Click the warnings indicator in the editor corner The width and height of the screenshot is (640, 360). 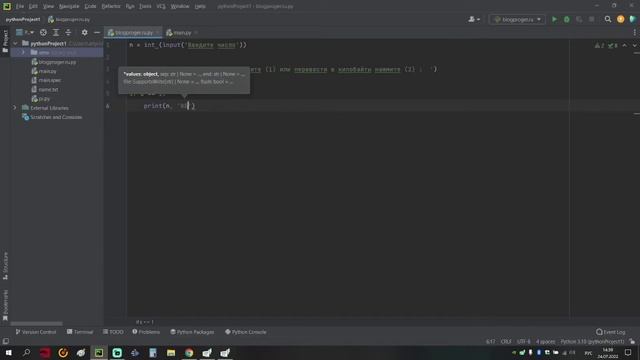coord(600,45)
